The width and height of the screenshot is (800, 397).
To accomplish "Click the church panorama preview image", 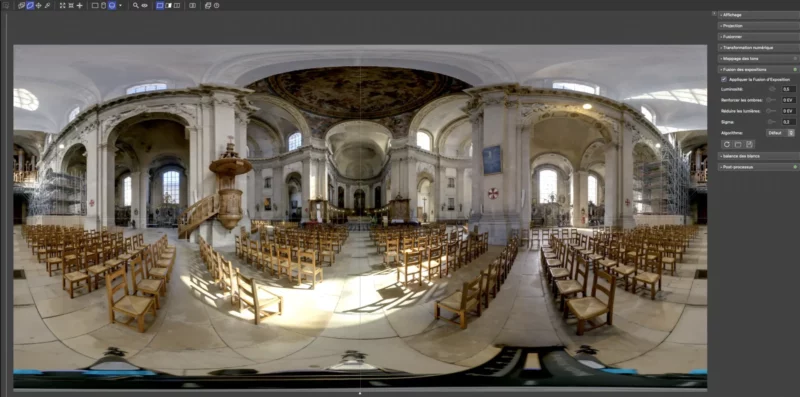I will [x=360, y=217].
